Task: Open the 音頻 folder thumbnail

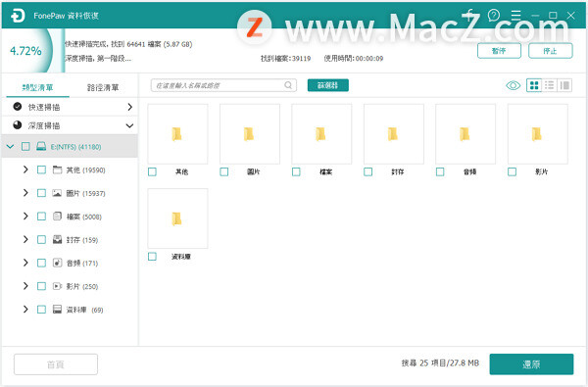Action: pyautogui.click(x=465, y=134)
